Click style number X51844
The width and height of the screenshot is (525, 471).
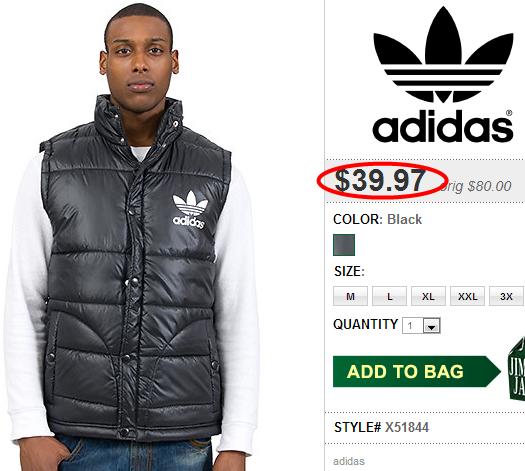(406, 427)
